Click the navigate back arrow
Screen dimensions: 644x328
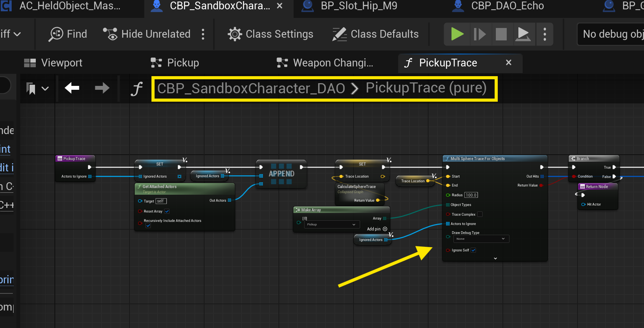coord(72,88)
